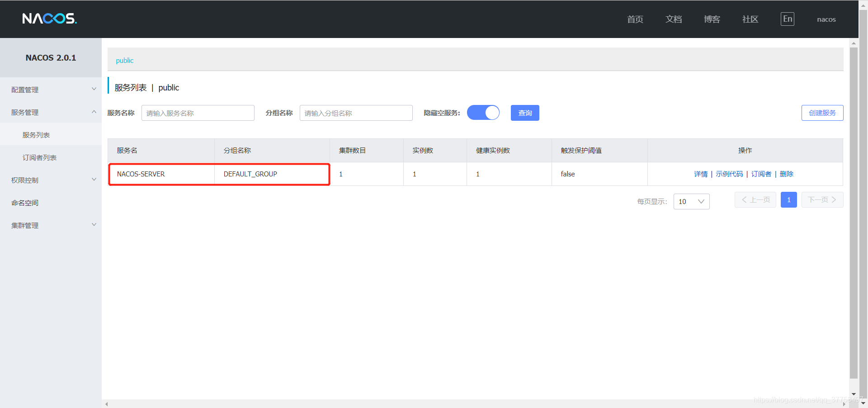Click the vertical scrollbar of the content area
Image resolution: width=868 pixels, height=408 pixels.
click(x=854, y=213)
